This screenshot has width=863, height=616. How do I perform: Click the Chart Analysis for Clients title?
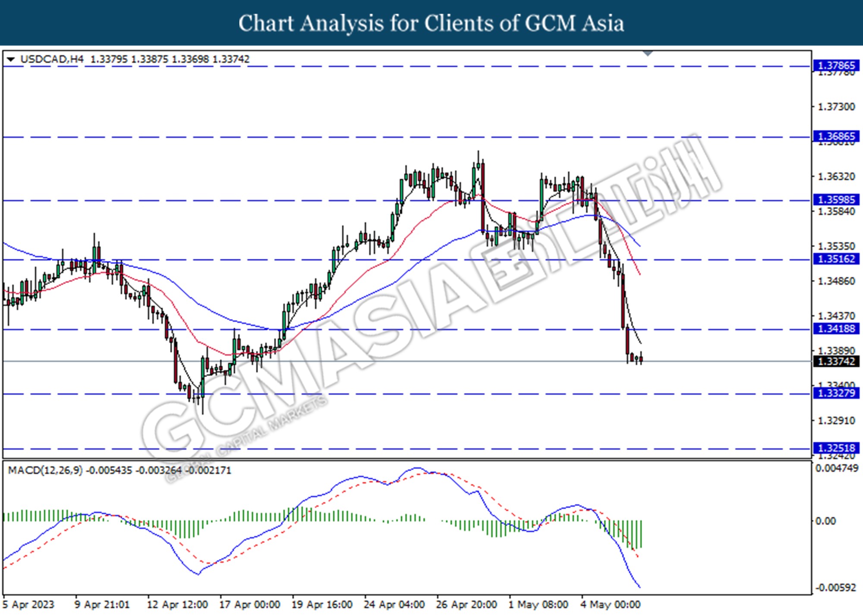[x=431, y=23]
